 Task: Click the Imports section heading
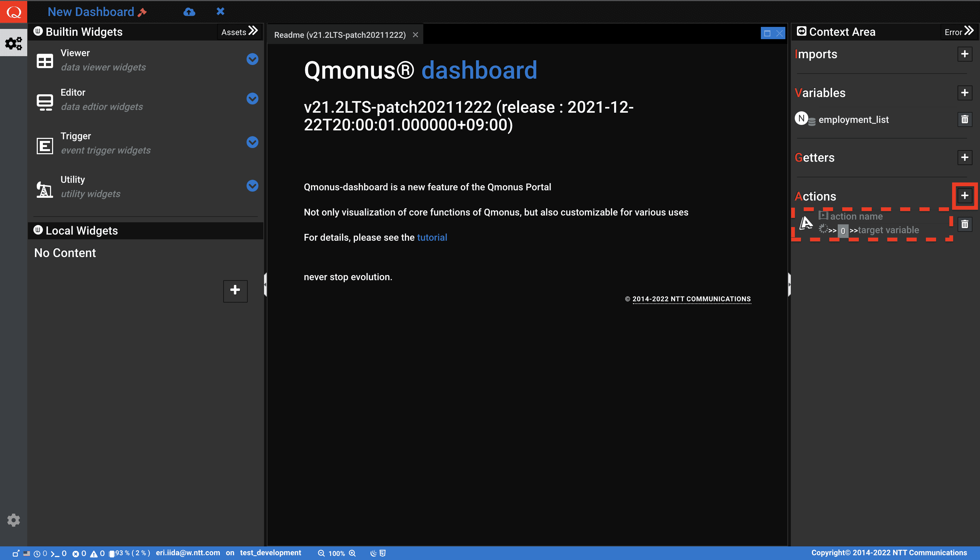816,54
